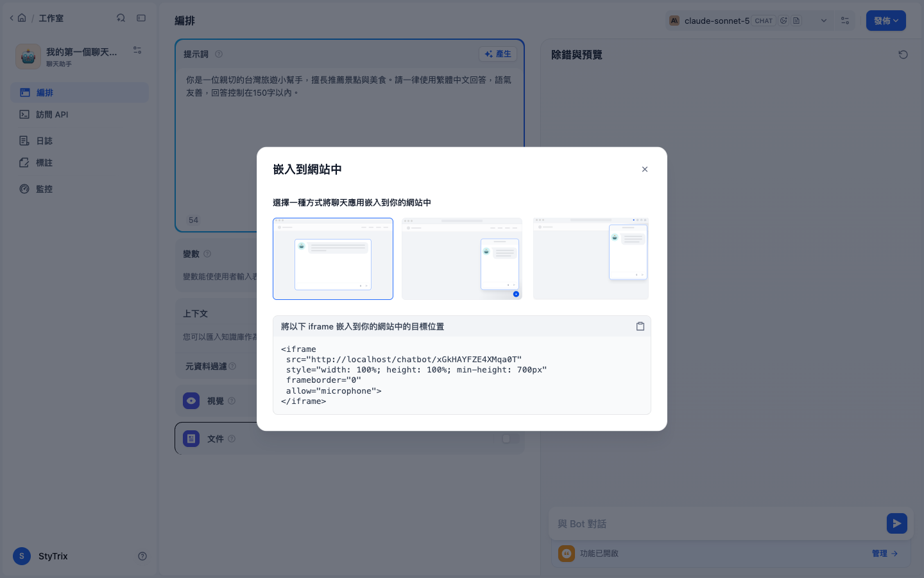This screenshot has width=924, height=578.
Task: Click the StyTrix account avatar
Action: click(x=22, y=556)
